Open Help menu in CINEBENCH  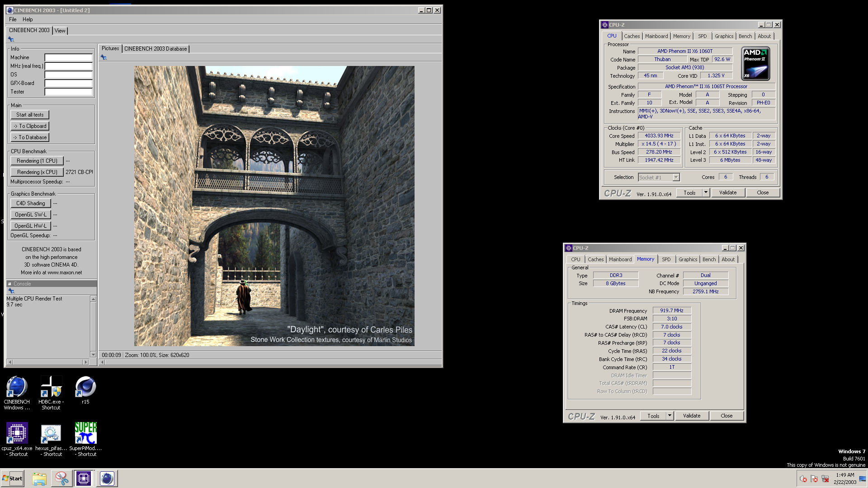(x=28, y=19)
